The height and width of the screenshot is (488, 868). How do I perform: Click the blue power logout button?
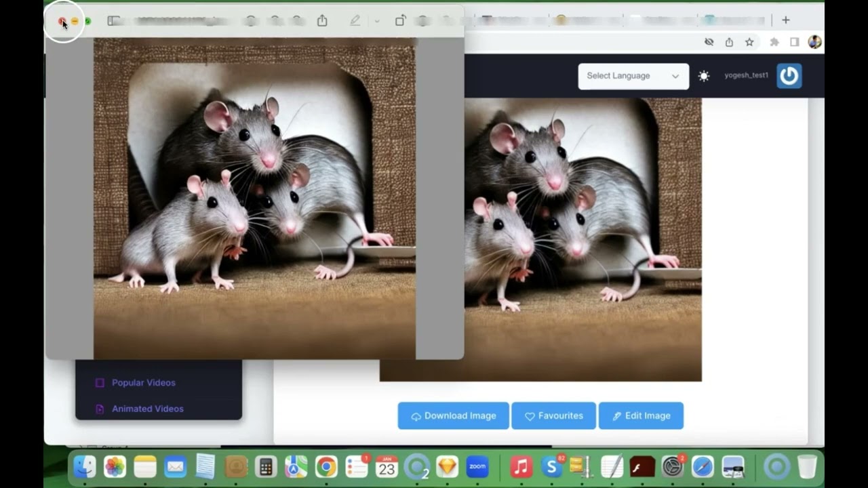pyautogui.click(x=789, y=76)
